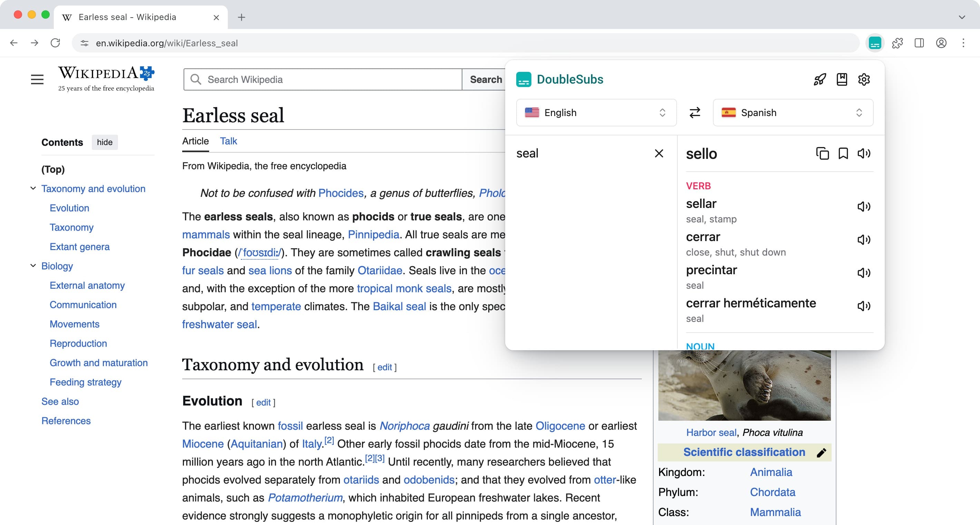Click the address bar URL
The height and width of the screenshot is (525, 980).
(167, 43)
